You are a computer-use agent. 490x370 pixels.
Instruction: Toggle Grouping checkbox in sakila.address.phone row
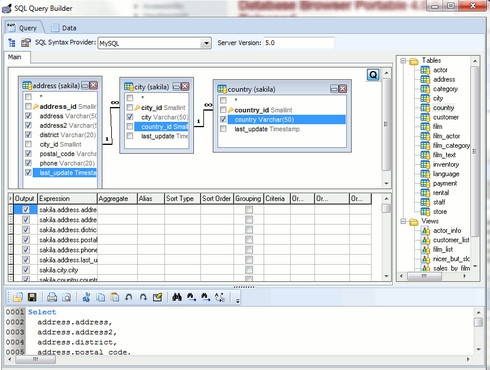[x=249, y=250]
